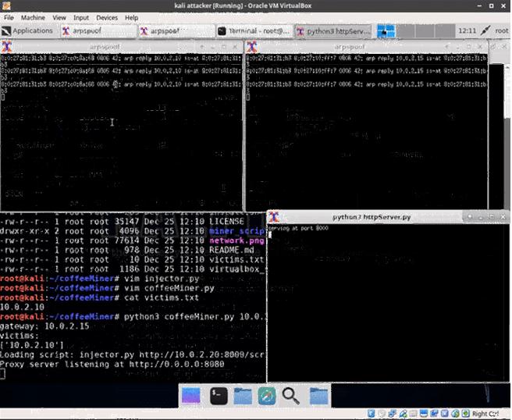
Task: Click the LICENSE file name
Action: (x=226, y=222)
